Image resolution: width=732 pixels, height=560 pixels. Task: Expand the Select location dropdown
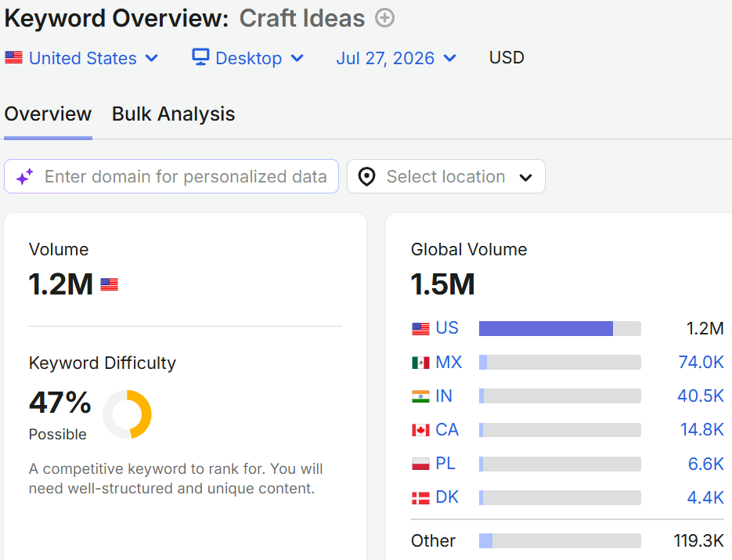445,176
